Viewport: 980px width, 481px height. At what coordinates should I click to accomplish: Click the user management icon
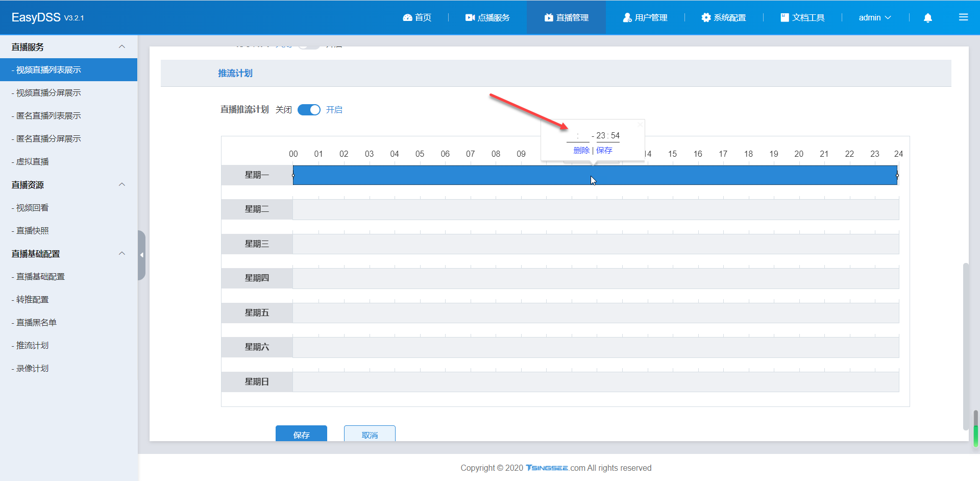[x=627, y=17]
